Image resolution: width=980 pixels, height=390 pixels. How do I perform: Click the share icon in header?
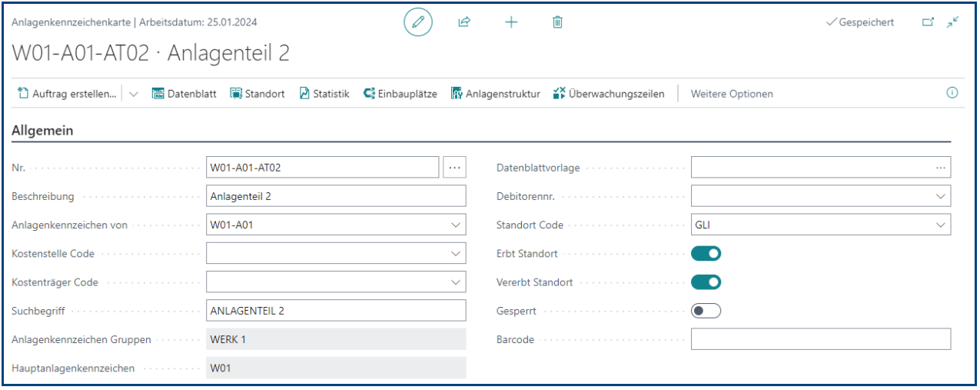[464, 22]
